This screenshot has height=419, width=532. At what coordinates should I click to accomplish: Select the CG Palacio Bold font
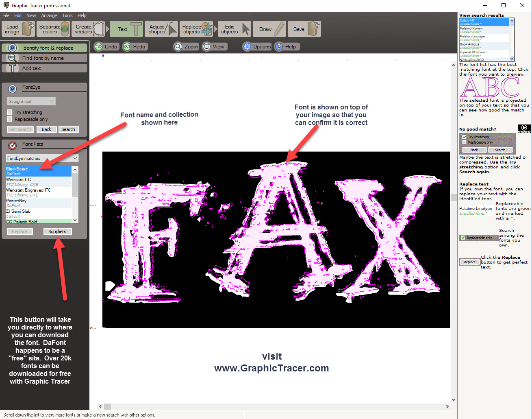(x=39, y=221)
